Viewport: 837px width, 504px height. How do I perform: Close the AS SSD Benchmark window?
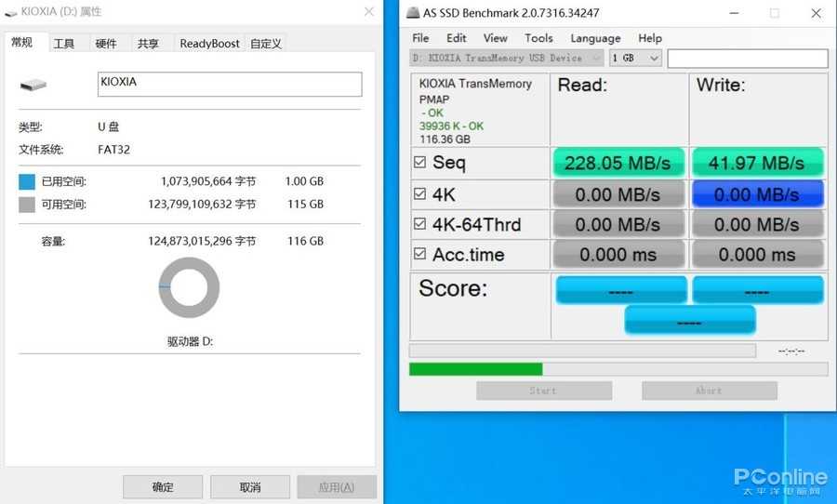(816, 13)
